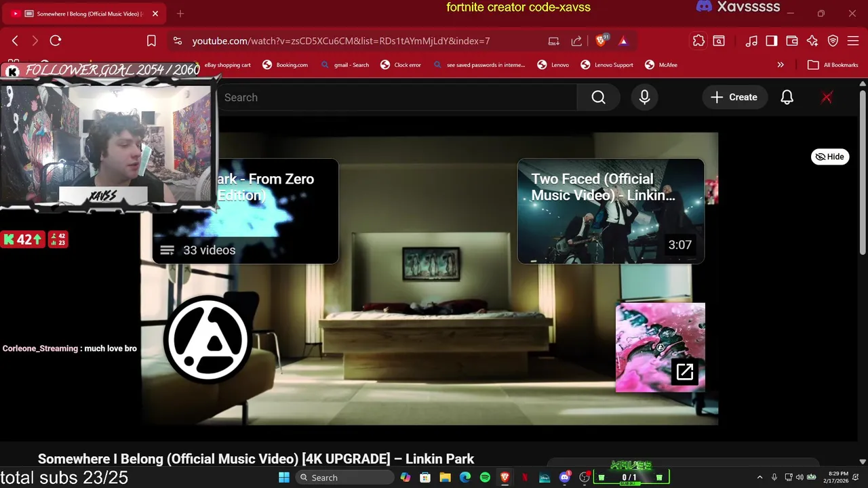Viewport: 868px width, 488px height.
Task: Click the YouTube search magnifier button
Action: tap(598, 98)
